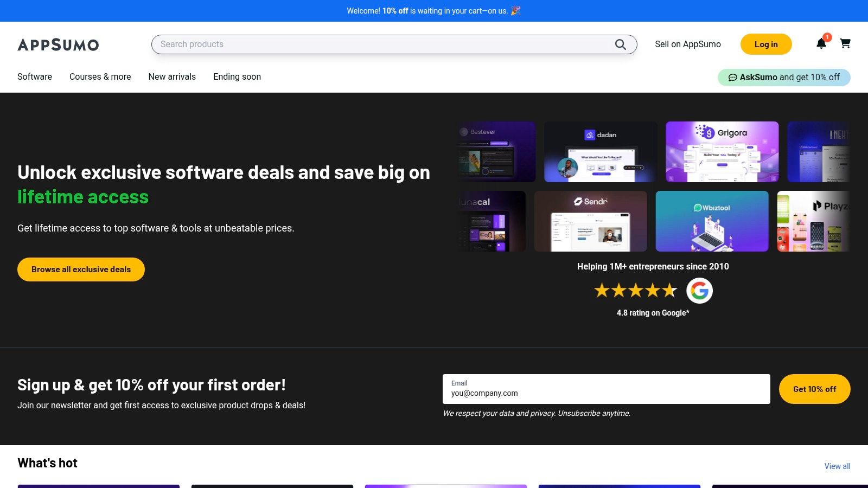Click 'Helping 1M+ entrepreneurs since 2010' text
This screenshot has width=868, height=488.
pyautogui.click(x=653, y=266)
